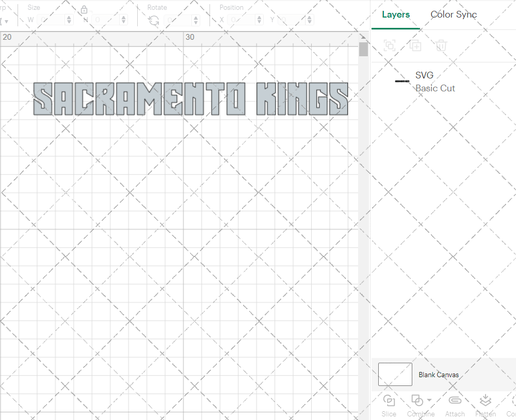Click the ruler mark labeled 30
This screenshot has width=516, height=420.
click(190, 37)
